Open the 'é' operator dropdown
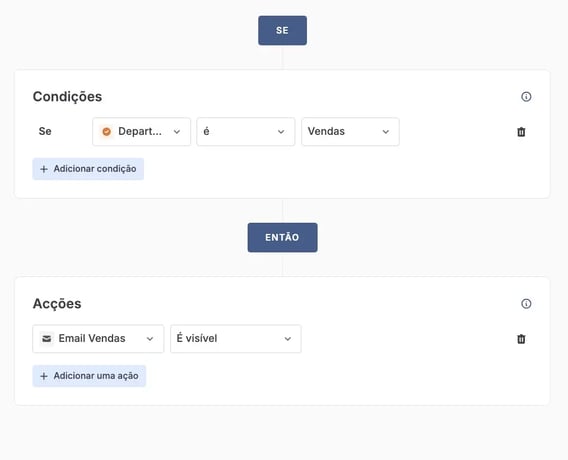568x460 pixels. (246, 131)
